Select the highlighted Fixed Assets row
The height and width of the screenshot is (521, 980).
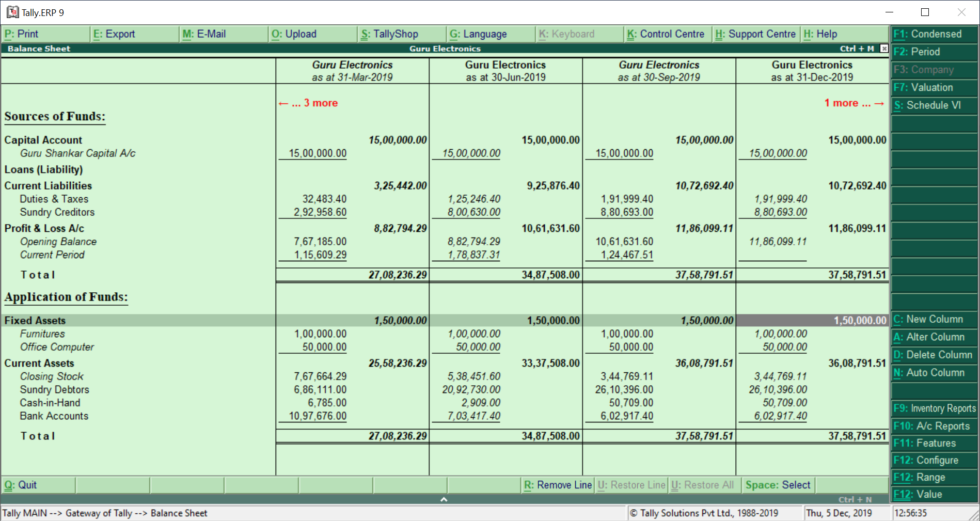pos(35,320)
